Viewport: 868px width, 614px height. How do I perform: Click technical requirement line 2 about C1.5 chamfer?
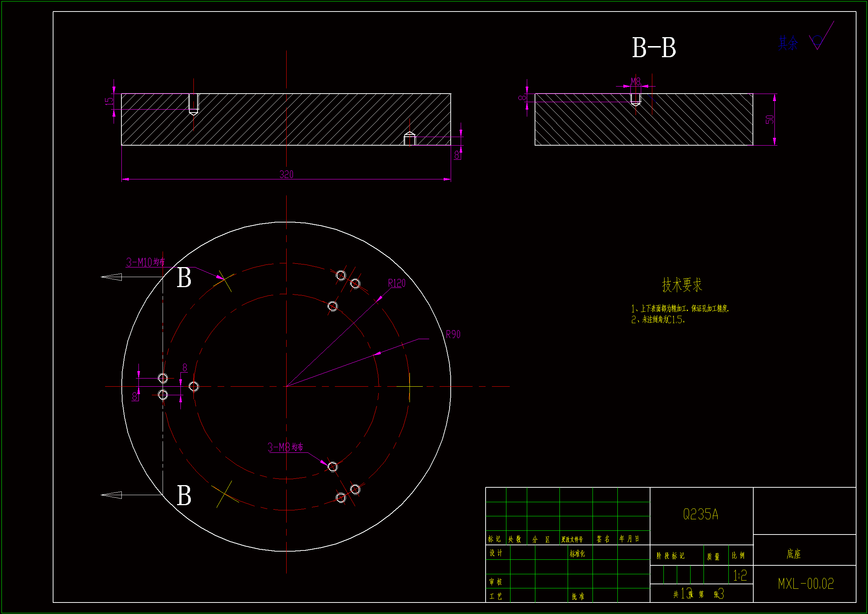(658, 320)
